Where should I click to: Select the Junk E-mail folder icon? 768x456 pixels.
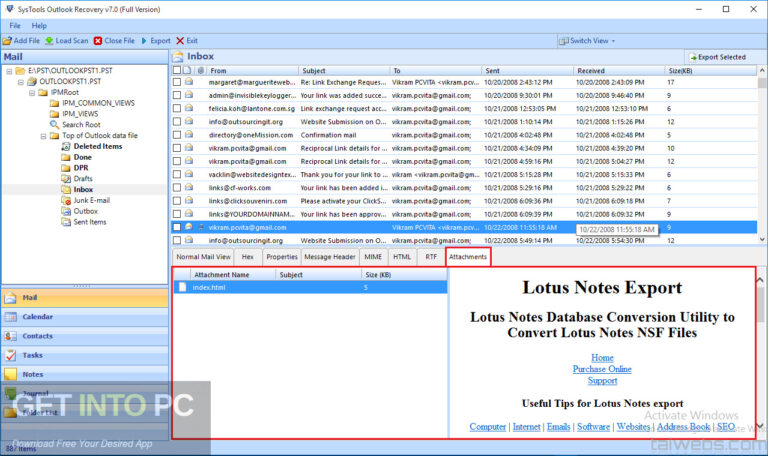click(x=66, y=200)
